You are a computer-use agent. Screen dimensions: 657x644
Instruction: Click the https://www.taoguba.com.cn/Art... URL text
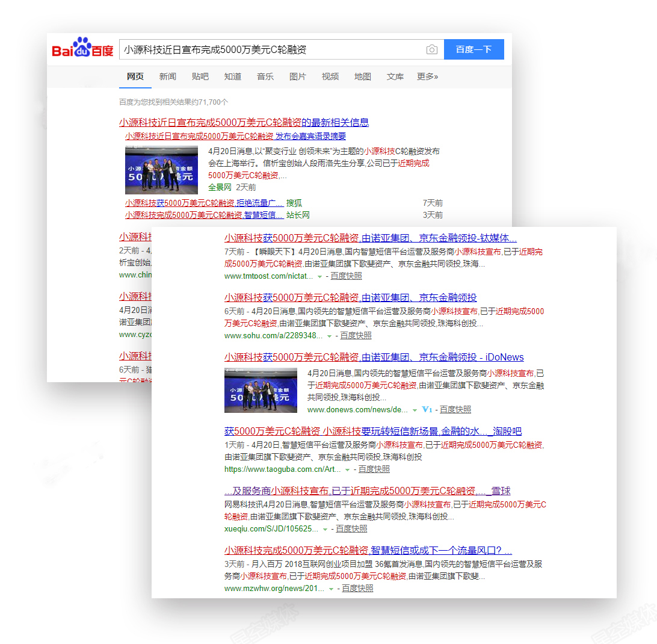pyautogui.click(x=282, y=469)
